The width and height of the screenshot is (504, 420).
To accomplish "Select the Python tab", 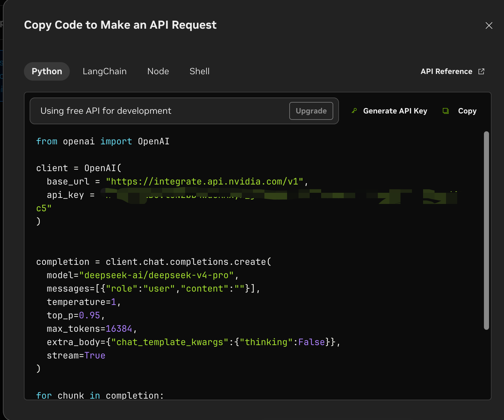I will 47,71.
